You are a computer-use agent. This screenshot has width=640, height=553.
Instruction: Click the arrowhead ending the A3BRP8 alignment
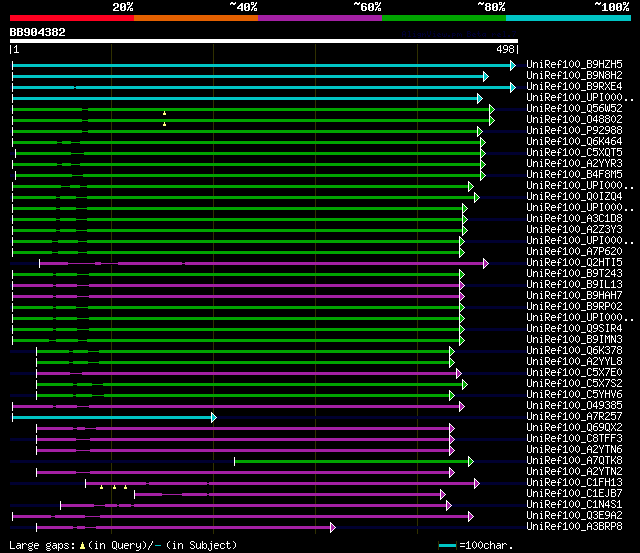tap(333, 528)
